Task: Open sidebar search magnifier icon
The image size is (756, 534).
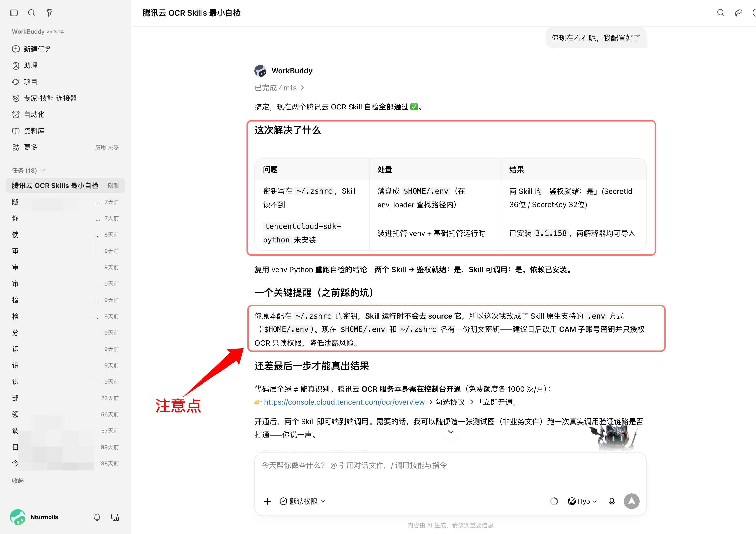Action: click(32, 13)
